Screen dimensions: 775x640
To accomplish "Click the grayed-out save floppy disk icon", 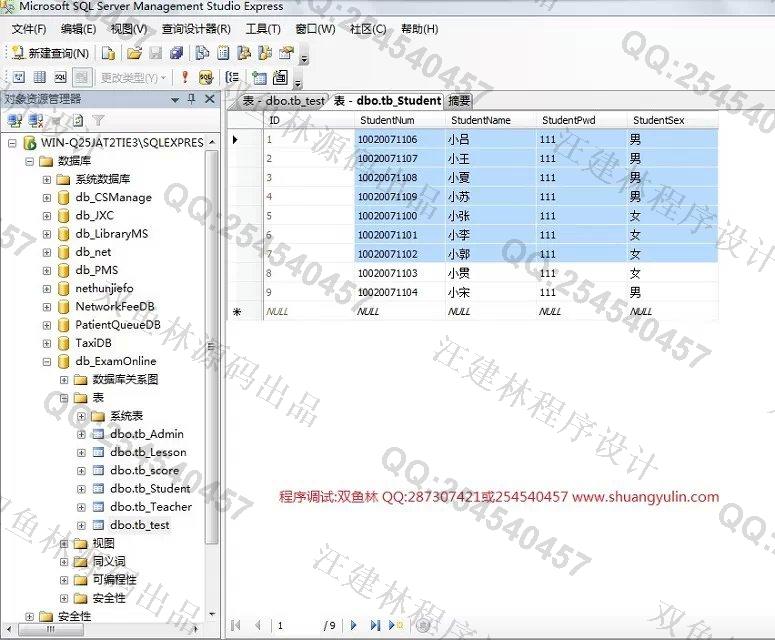I will [x=156, y=52].
